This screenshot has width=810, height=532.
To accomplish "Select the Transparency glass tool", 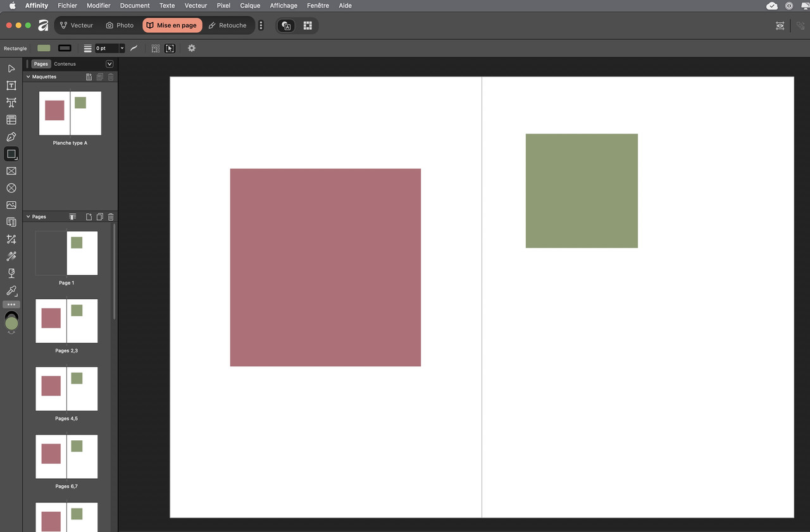I will pyautogui.click(x=11, y=273).
